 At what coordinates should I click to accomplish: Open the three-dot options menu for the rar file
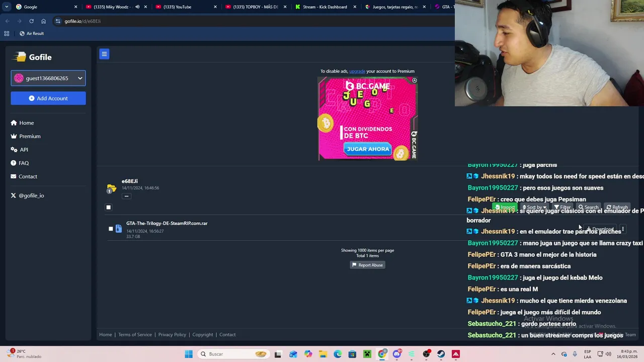click(622, 229)
